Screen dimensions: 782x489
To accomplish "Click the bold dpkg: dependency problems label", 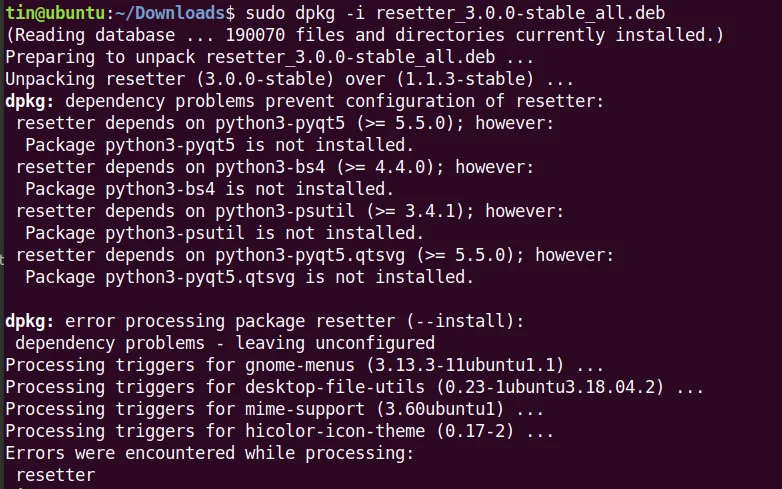I will [x=29, y=101].
